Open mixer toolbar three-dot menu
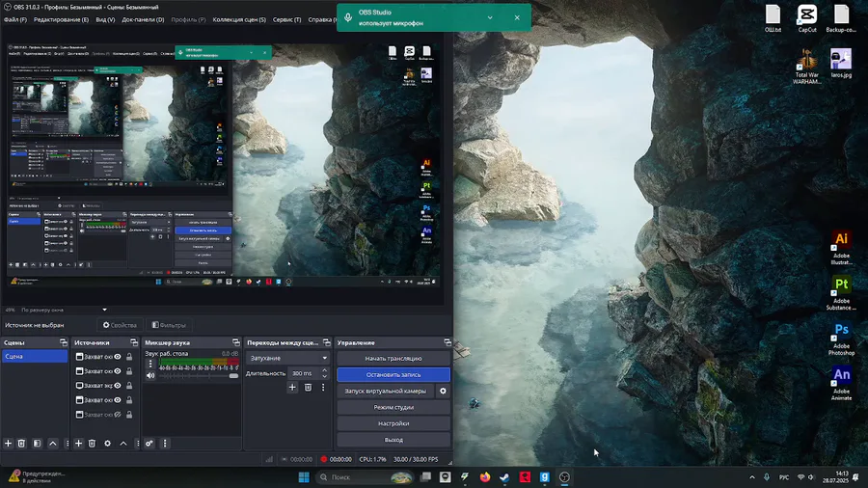This screenshot has width=868, height=488. (x=164, y=444)
